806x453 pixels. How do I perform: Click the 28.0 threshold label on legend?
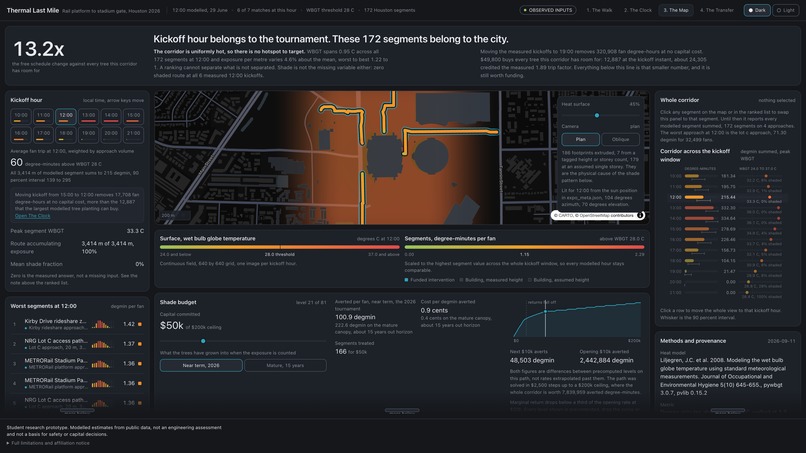tap(280, 255)
